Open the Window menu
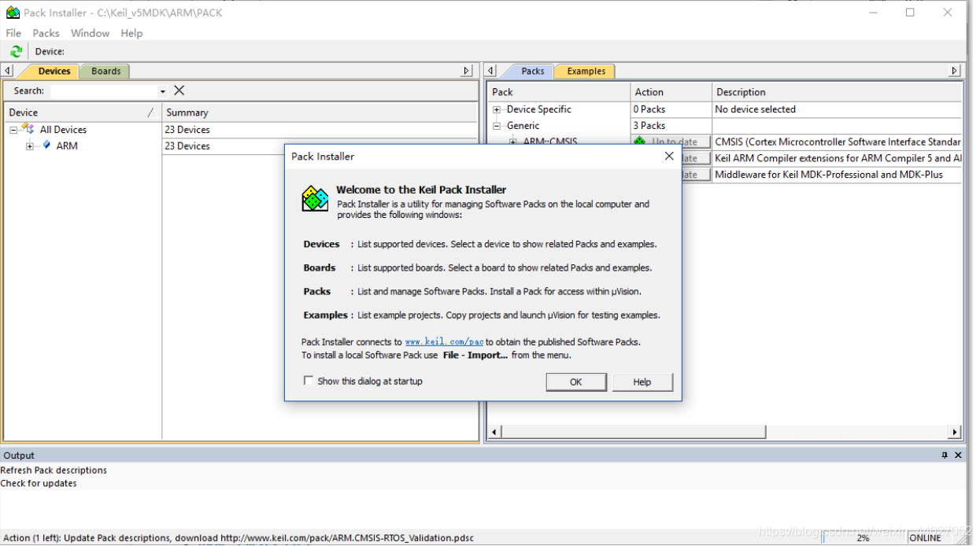The width and height of the screenshot is (980, 546). tap(90, 33)
